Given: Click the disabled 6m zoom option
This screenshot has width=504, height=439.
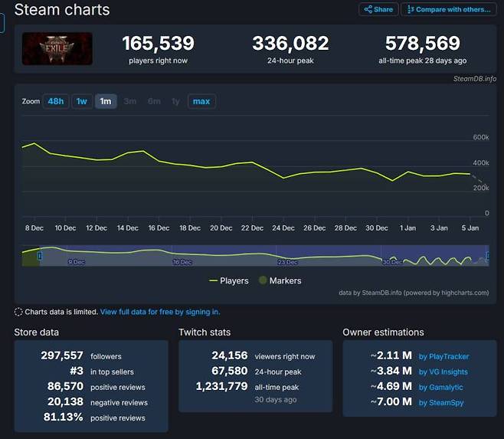Looking at the screenshot, I should tap(154, 101).
